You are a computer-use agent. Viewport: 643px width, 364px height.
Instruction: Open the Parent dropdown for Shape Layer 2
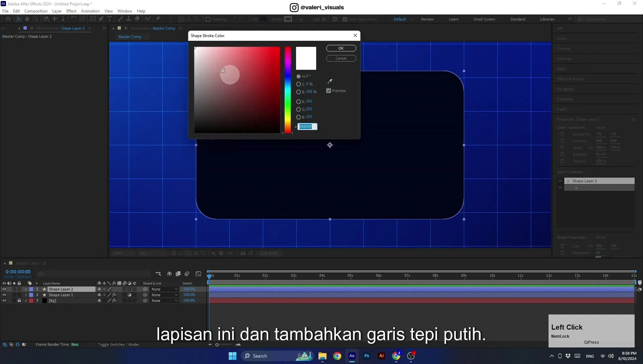coord(164,289)
